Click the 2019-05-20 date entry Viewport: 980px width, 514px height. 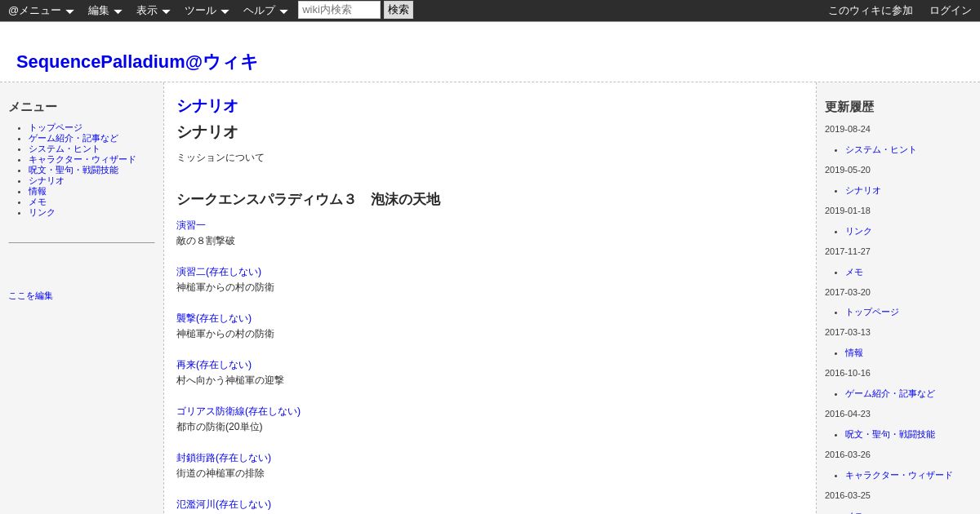tap(848, 170)
